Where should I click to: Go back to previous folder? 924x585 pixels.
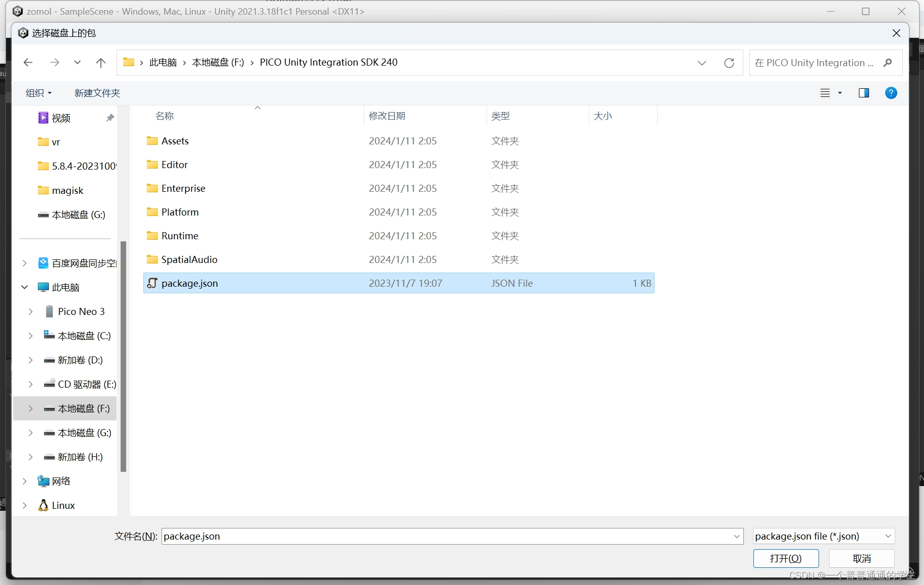coord(28,63)
